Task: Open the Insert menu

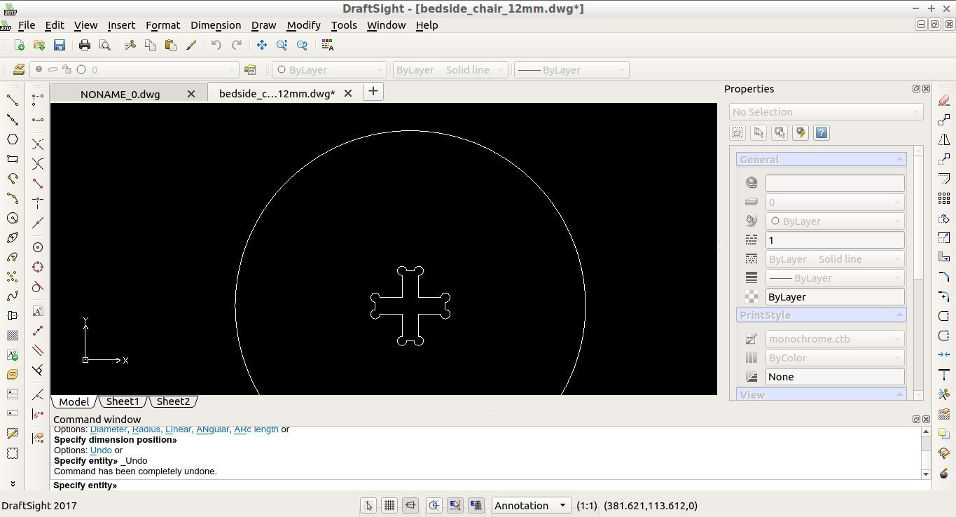Action: (x=121, y=25)
